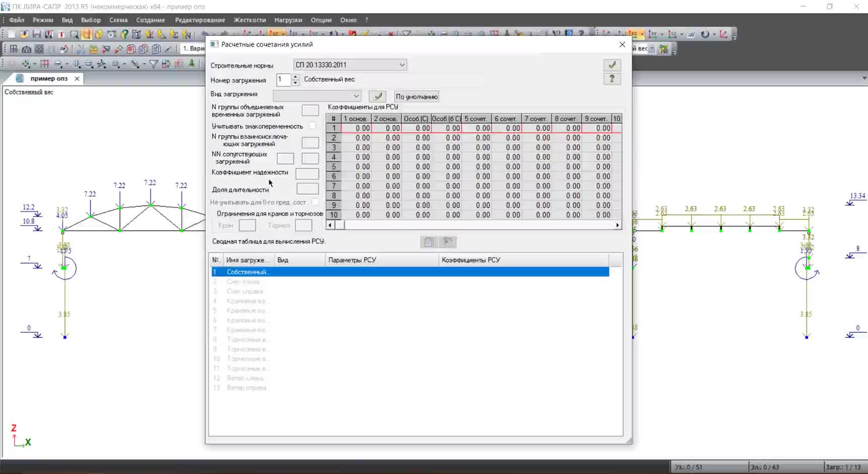Screen dimensions: 868x474
Task: Click the save floppy disk icon
Action: pos(36,34)
